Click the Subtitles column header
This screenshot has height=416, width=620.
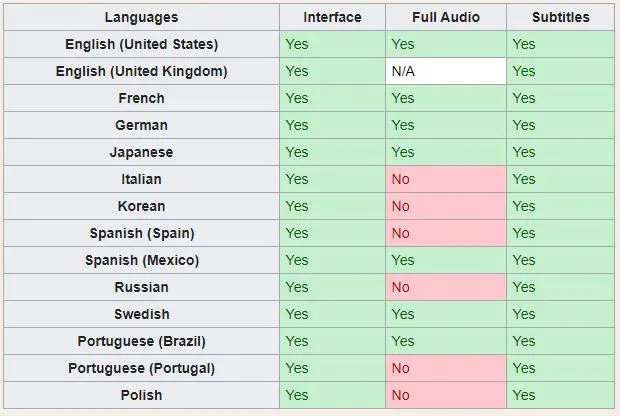[560, 17]
